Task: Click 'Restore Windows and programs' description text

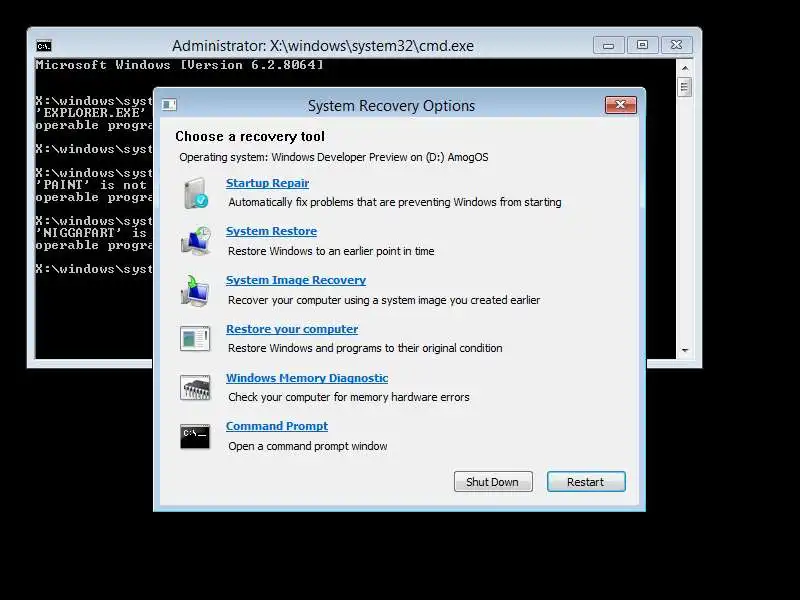Action: coord(365,348)
